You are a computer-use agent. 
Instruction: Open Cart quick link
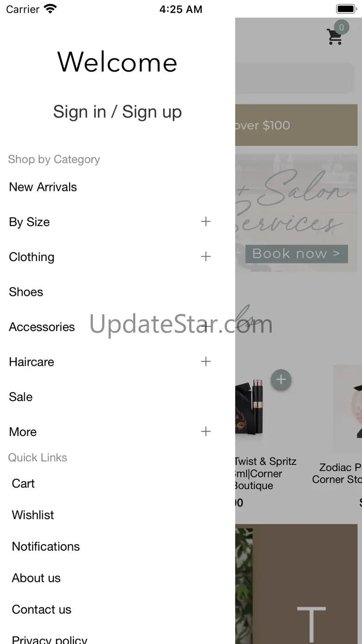pos(23,483)
